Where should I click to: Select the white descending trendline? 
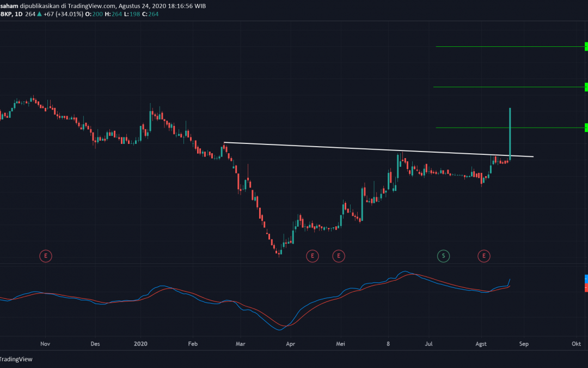[327, 147]
